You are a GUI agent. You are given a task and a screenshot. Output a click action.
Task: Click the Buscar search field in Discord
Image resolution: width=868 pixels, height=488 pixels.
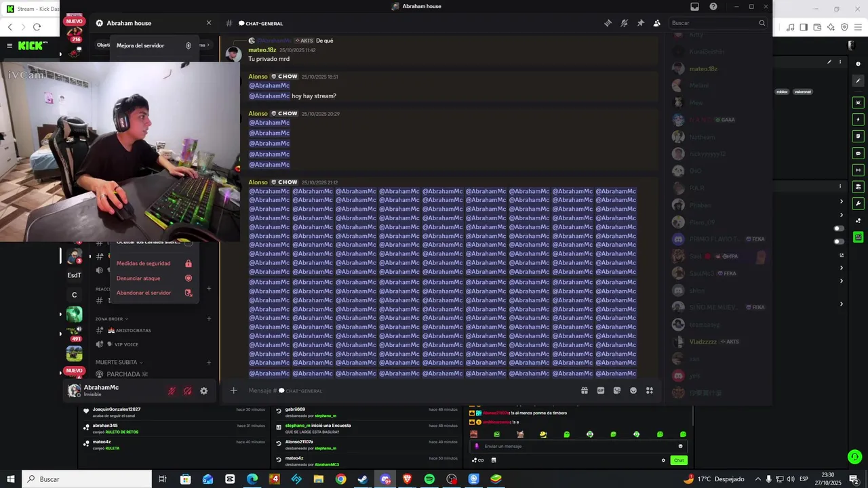(x=717, y=23)
